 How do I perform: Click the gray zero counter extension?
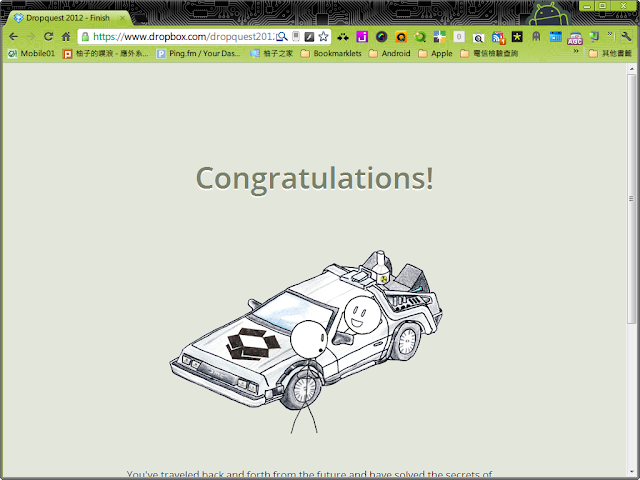point(459,37)
